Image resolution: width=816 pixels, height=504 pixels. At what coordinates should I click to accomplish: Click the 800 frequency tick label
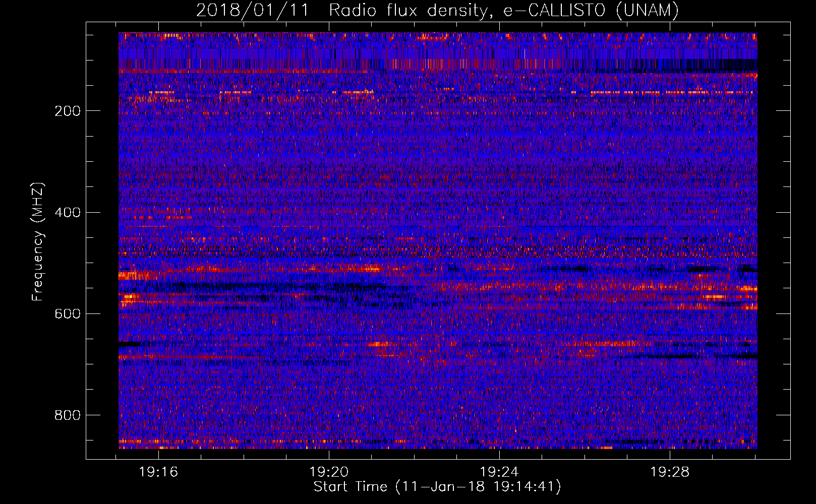coord(68,415)
